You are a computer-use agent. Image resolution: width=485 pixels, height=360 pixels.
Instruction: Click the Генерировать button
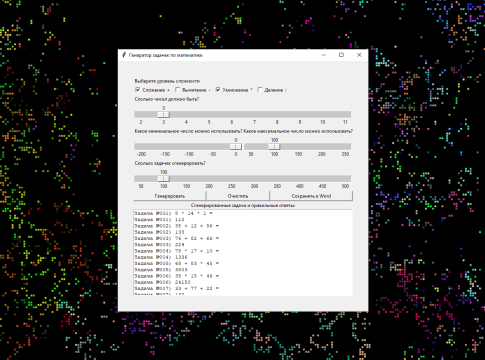[x=170, y=196]
